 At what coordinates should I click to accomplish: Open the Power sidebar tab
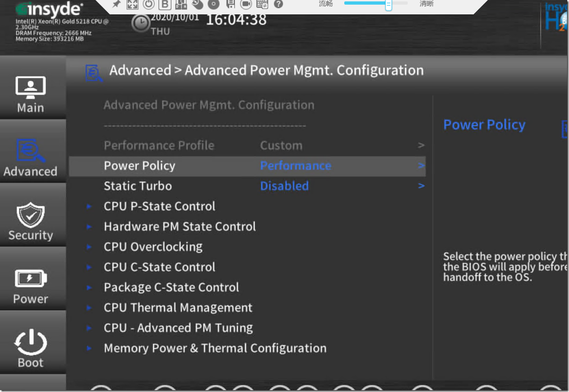click(31, 285)
